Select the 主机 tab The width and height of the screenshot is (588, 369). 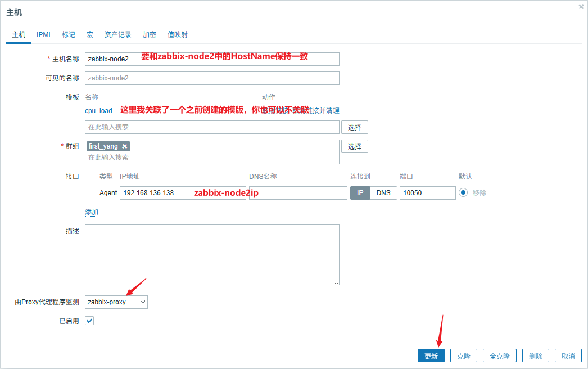pos(19,34)
